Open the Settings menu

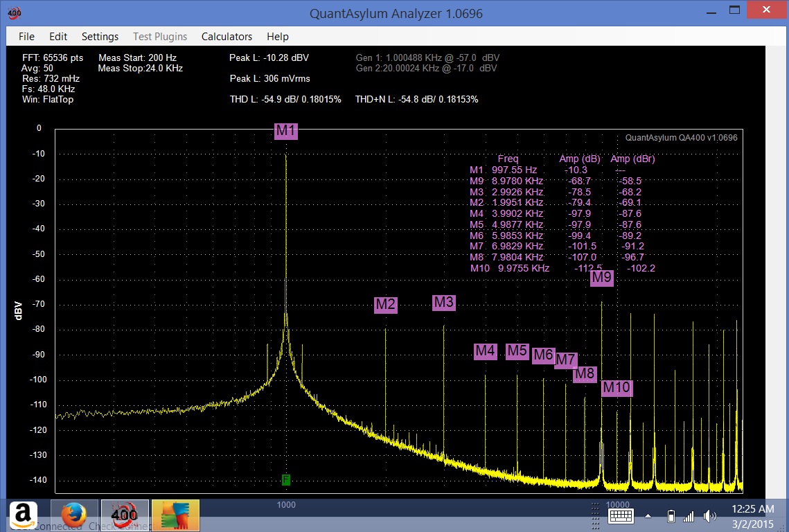click(100, 36)
